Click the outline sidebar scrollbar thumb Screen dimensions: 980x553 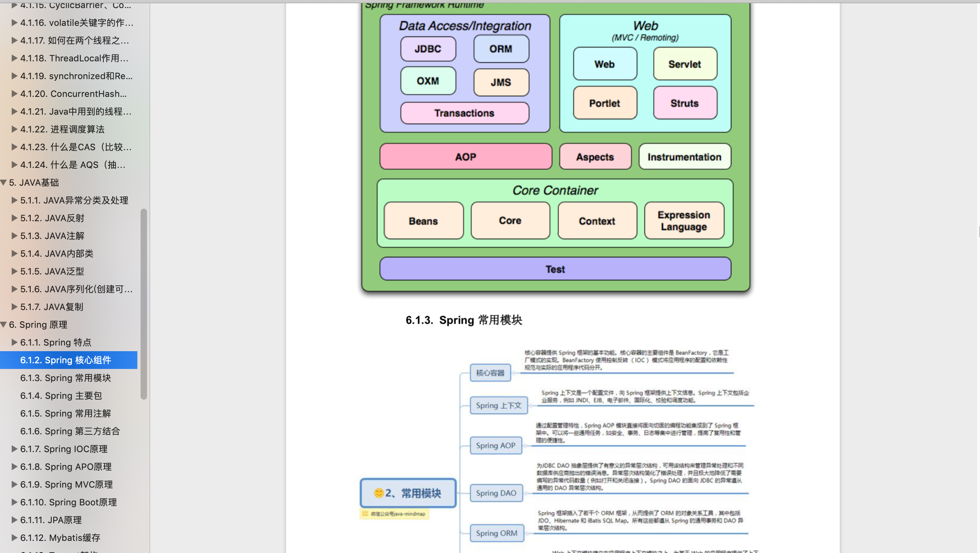143,304
